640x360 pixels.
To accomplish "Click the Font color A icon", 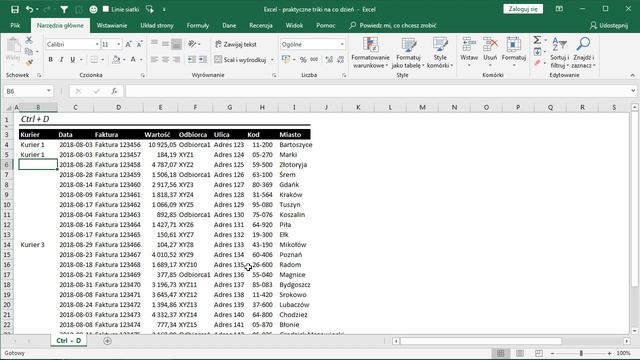I will (133, 60).
